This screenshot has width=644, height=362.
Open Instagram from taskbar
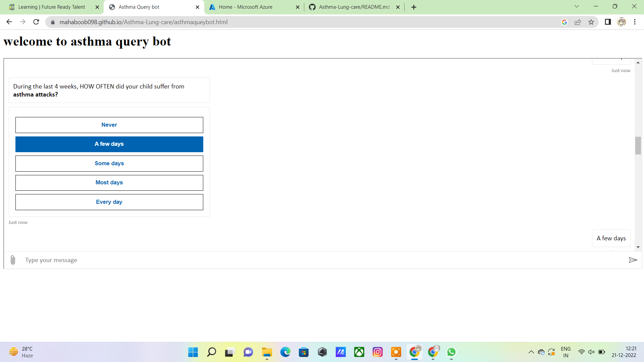coord(377,352)
